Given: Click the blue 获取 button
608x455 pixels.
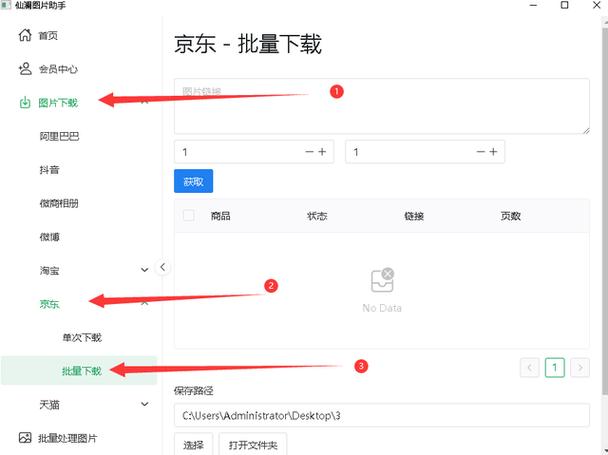Looking at the screenshot, I should tap(193, 181).
